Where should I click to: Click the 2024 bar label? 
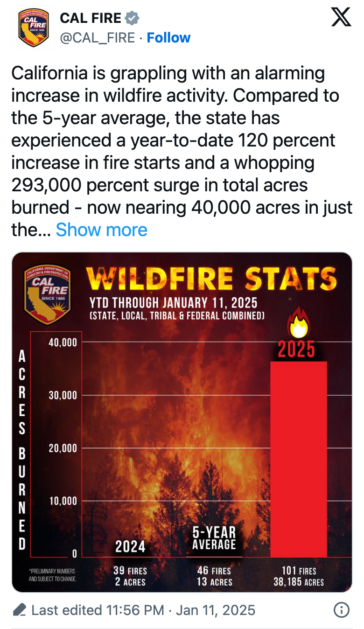tap(130, 546)
